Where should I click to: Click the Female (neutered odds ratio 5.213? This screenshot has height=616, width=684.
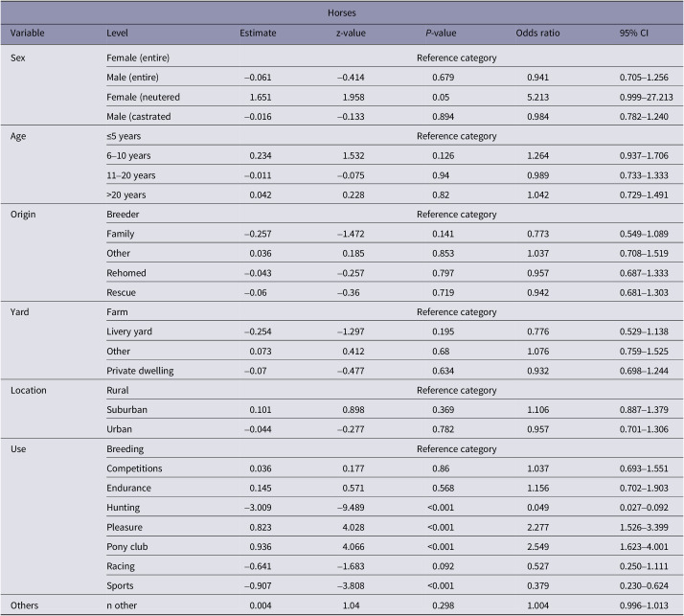pyautogui.click(x=537, y=97)
